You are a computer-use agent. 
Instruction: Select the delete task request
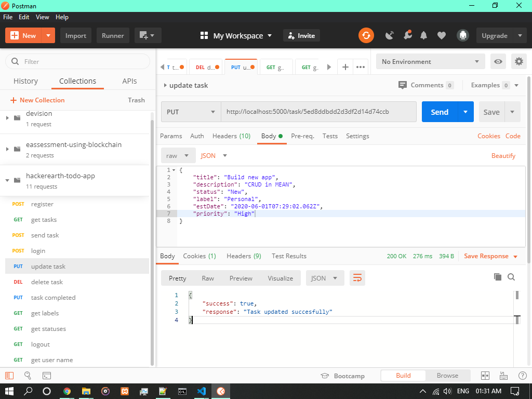pyautogui.click(x=77, y=282)
